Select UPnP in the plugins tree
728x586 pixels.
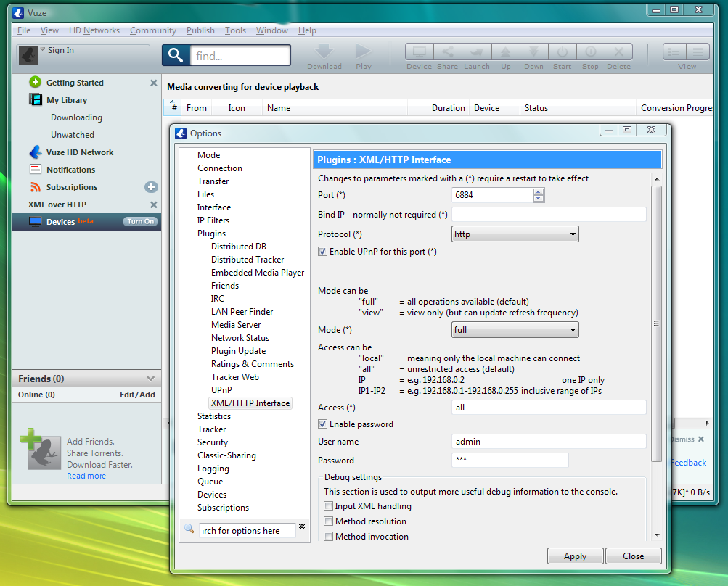[221, 390]
